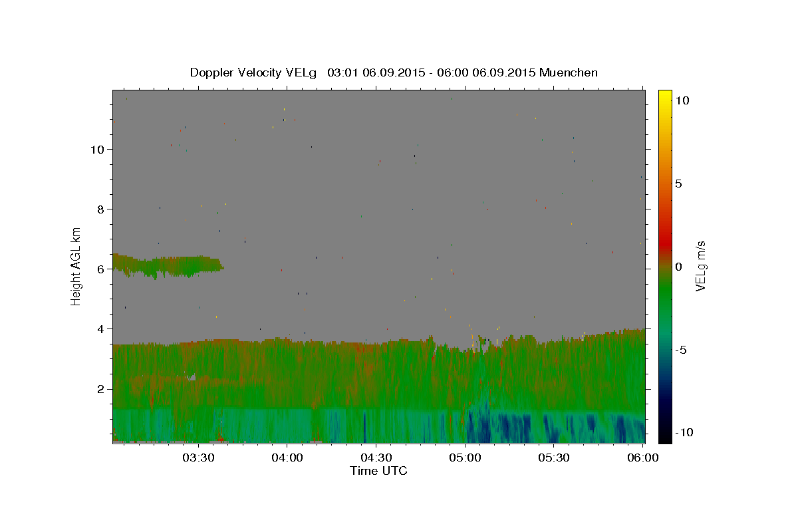Click the black bottom of the colorbar
The image size is (798, 532).
665,436
